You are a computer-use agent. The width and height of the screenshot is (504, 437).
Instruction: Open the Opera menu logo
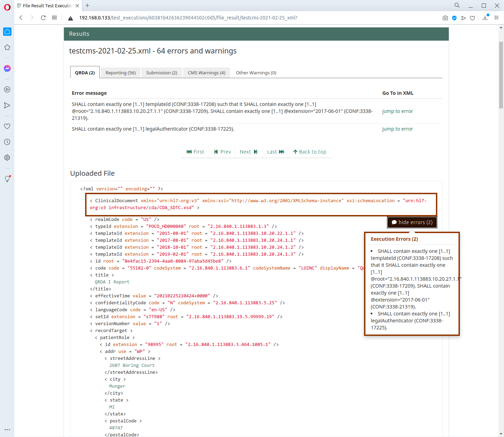click(x=7, y=7)
